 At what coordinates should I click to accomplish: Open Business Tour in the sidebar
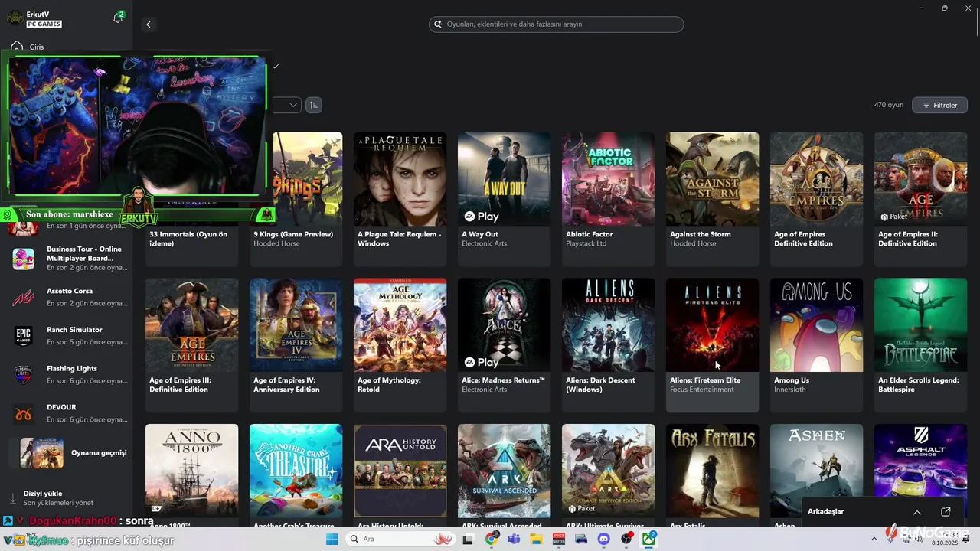(69, 259)
